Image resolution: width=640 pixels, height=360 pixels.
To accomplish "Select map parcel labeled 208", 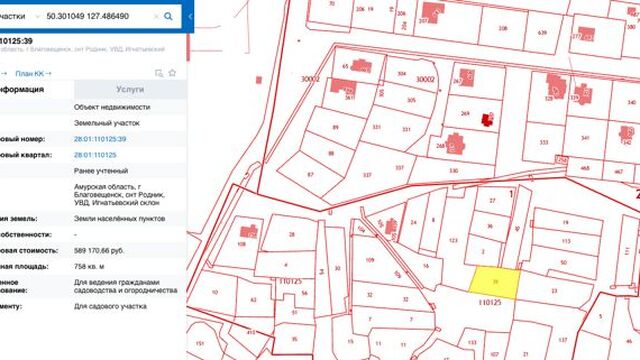I will point(503,28).
